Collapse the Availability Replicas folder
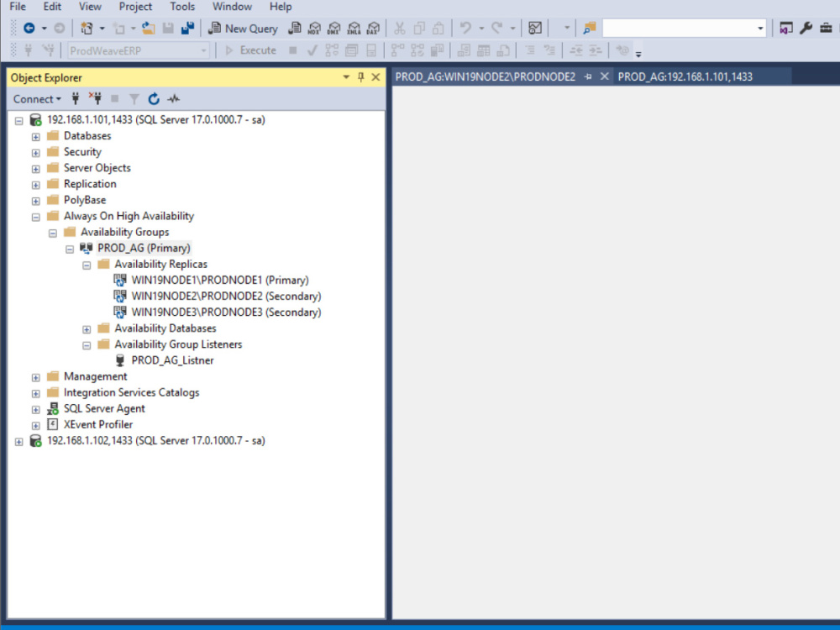Screen dimensions: 840x630 coord(87,265)
